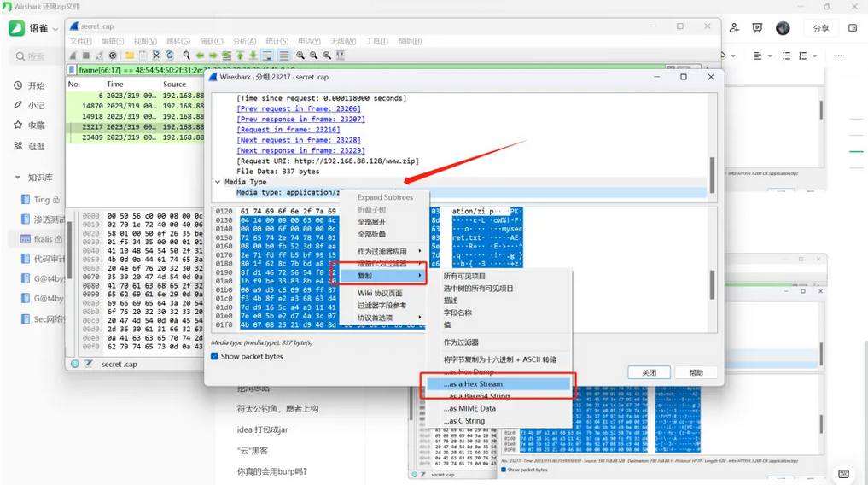Follow the Request in frame: 23216 link

click(x=288, y=130)
